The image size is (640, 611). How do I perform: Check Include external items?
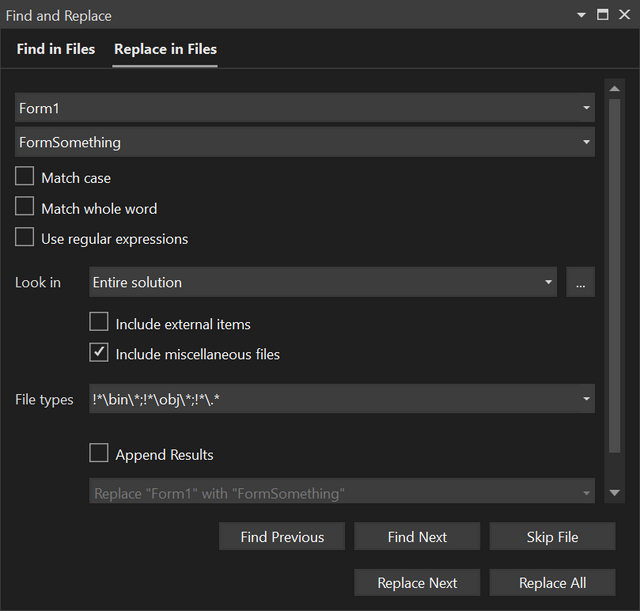[x=99, y=322]
